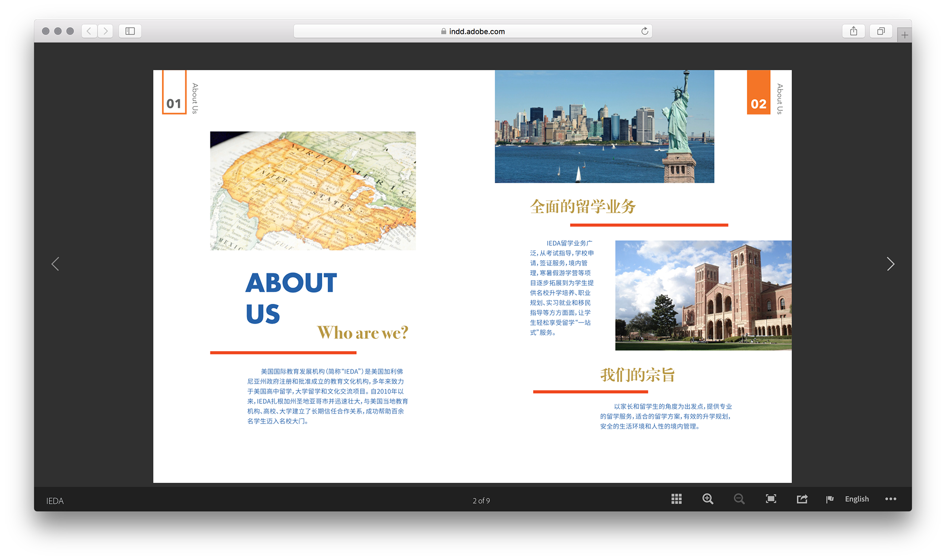Viewport: 946px width, 560px height.
Task: Click the Statue of Liberty skyline photo
Action: pyautogui.click(x=605, y=127)
